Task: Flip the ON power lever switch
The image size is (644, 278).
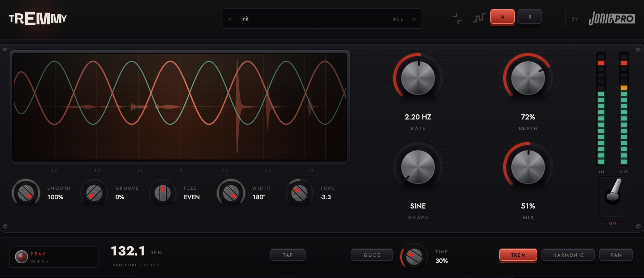Action: 613,196
